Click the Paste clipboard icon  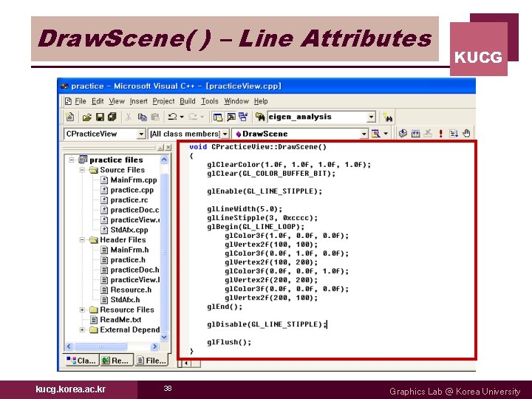point(155,117)
